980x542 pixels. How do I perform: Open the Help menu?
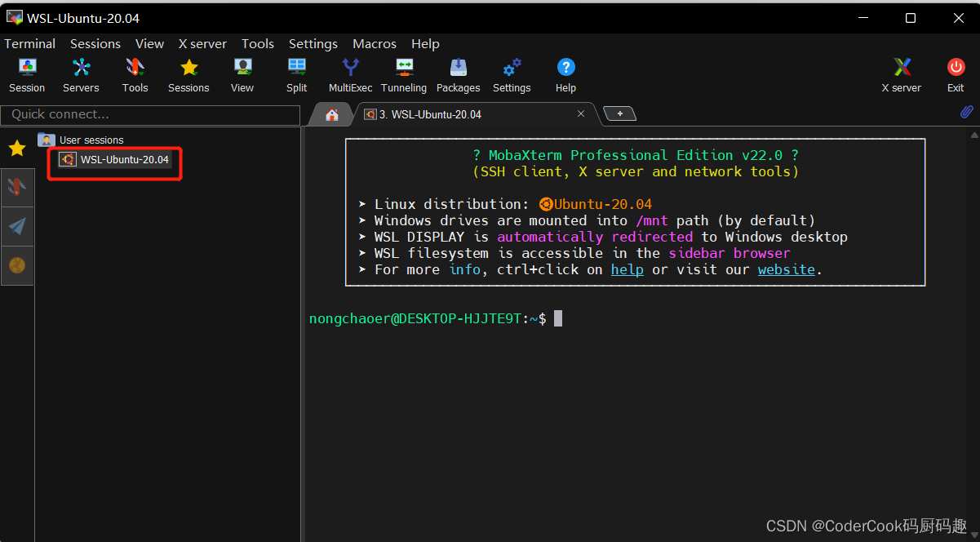pos(425,44)
